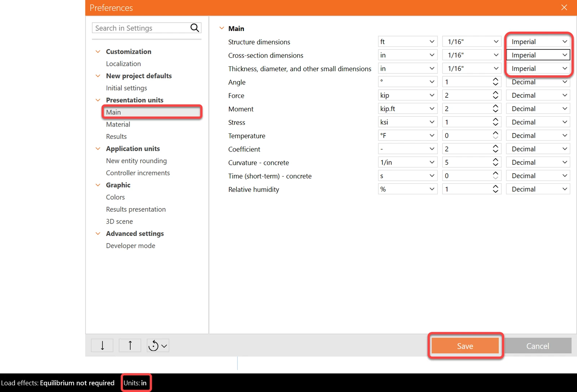
Task: Open Structure dimensions unit dropdown (ft)
Action: (x=408, y=41)
